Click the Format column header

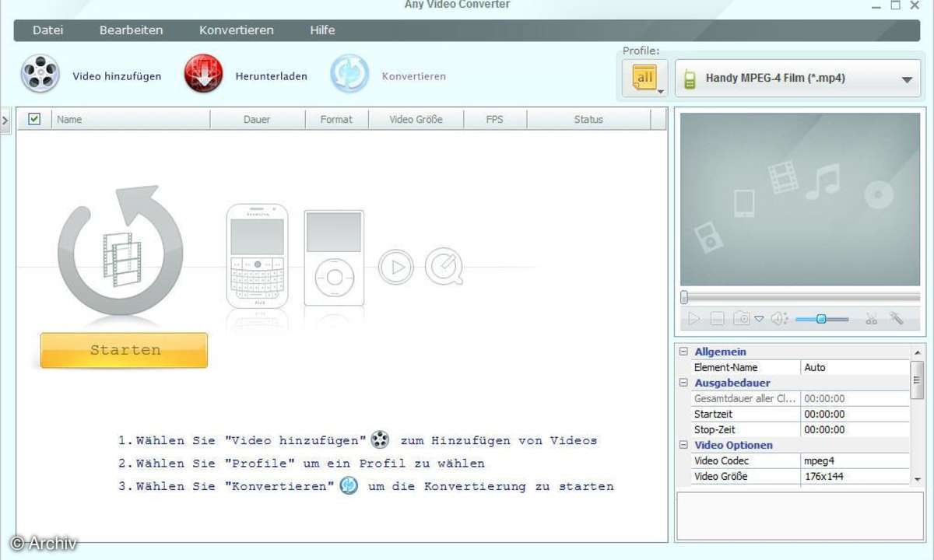coord(336,119)
